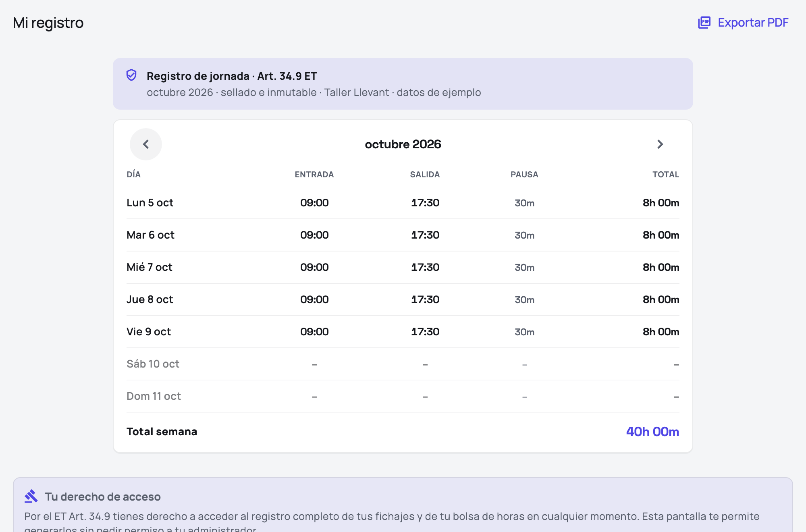The image size is (806, 532).
Task: Click total 8h 00m for Jue 8 oct
Action: click(661, 299)
